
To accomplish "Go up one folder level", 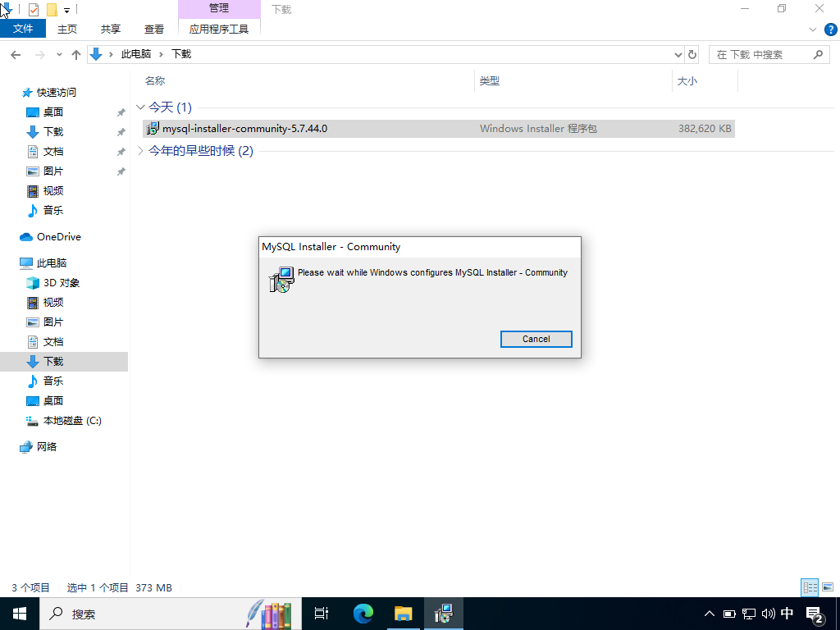I will pyautogui.click(x=76, y=55).
